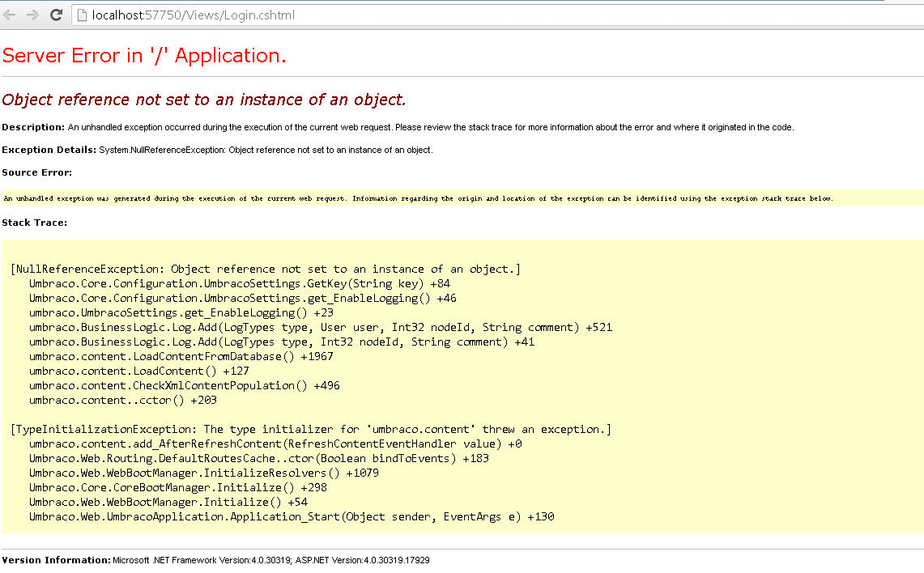
Task: Click the 'CheckXmlContentPopulation() +496' line
Action: coord(185,386)
